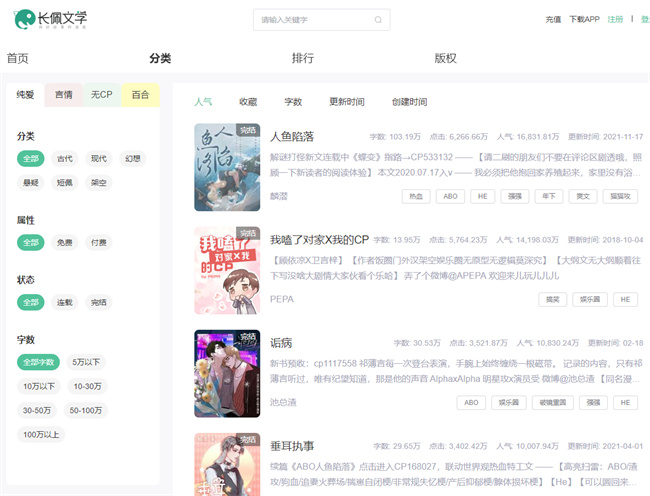
Task: Type in the keyword search field
Action: click(310, 19)
